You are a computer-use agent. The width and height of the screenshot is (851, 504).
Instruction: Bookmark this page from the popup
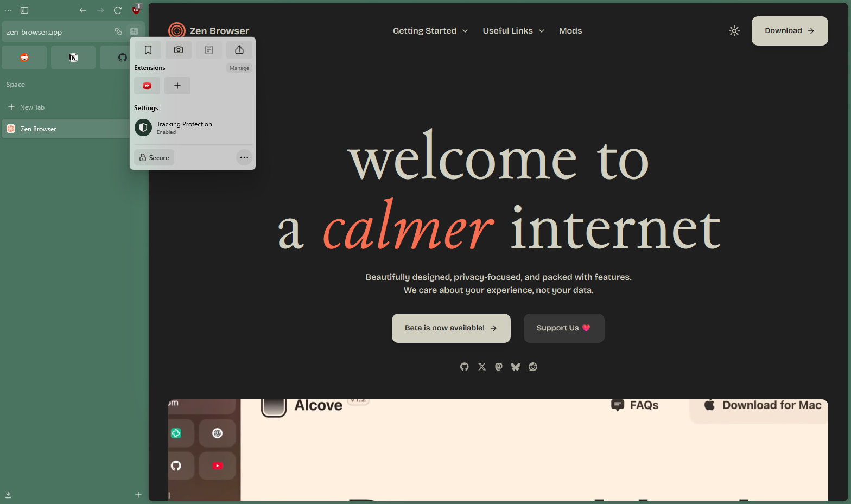[x=148, y=50]
